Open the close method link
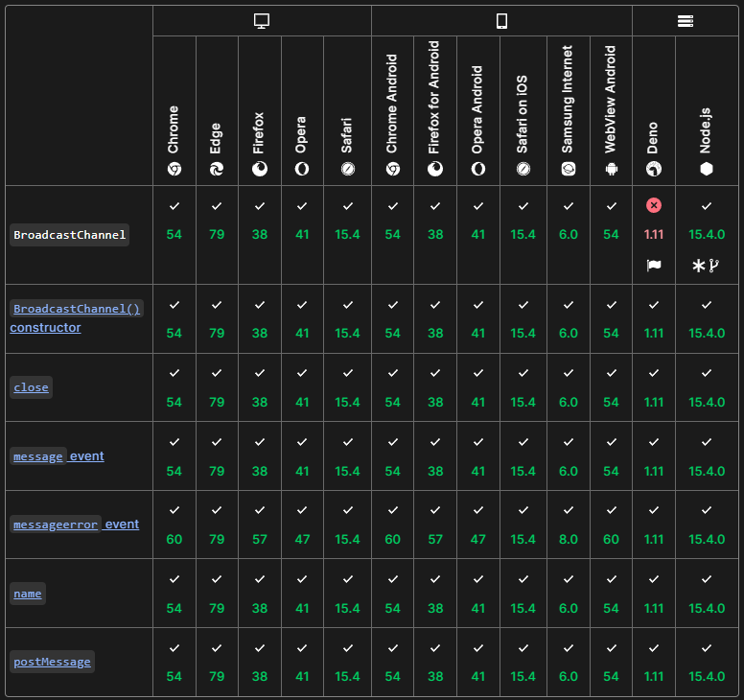This screenshot has height=700, width=744. [x=31, y=387]
